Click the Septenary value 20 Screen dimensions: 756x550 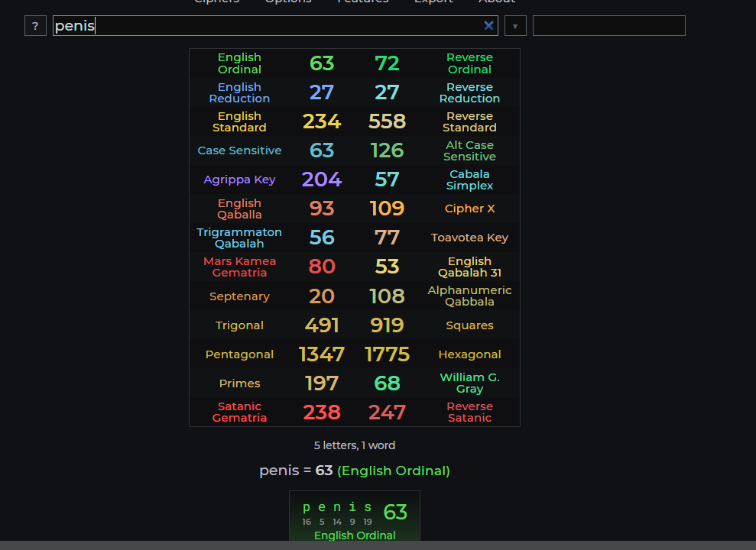322,296
